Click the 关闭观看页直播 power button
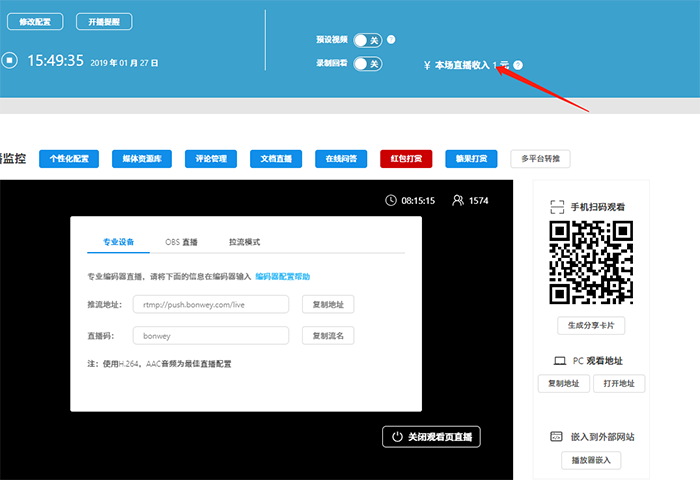 pos(432,437)
